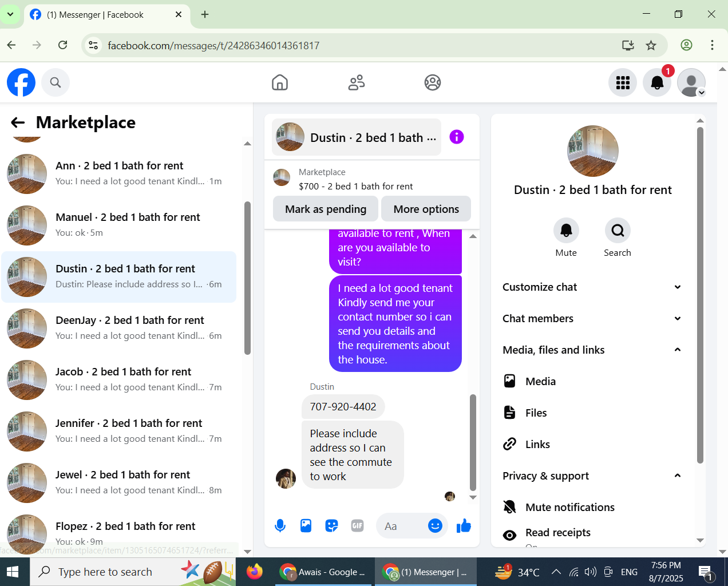
Task: Expand the Customize chat section
Action: [592, 287]
